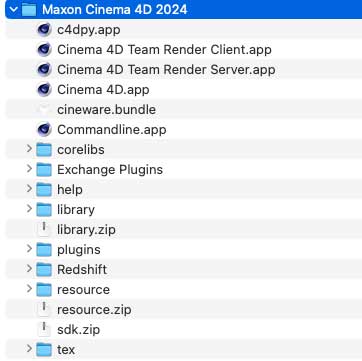This screenshot has height=361, width=362.
Task: Expand the Exchange Plugins folder
Action: click(29, 169)
